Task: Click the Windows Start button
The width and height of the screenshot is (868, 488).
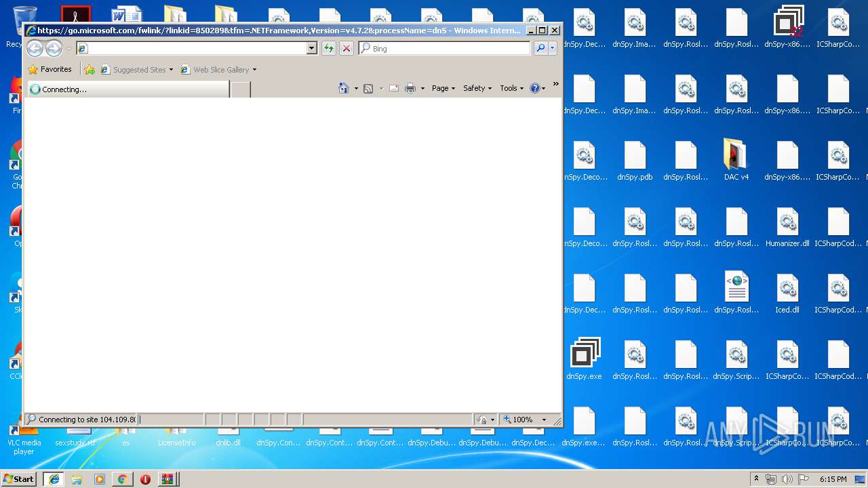Action: [19, 479]
